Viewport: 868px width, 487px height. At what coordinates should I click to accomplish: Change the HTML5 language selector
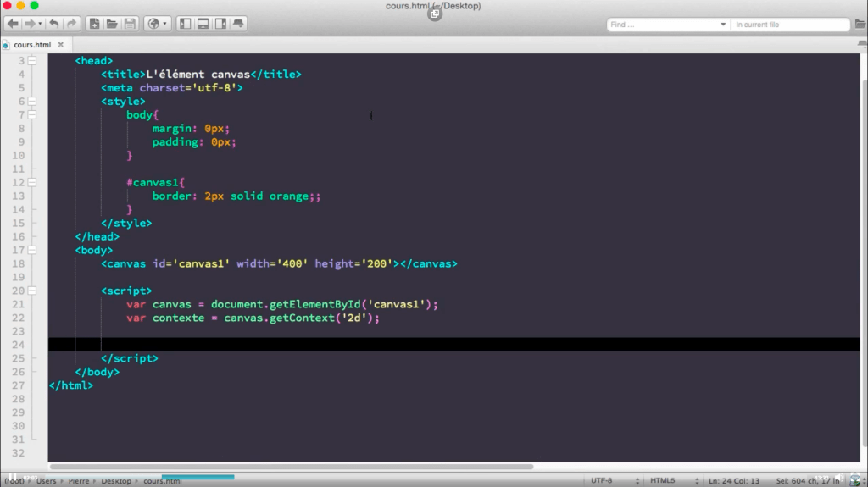674,481
